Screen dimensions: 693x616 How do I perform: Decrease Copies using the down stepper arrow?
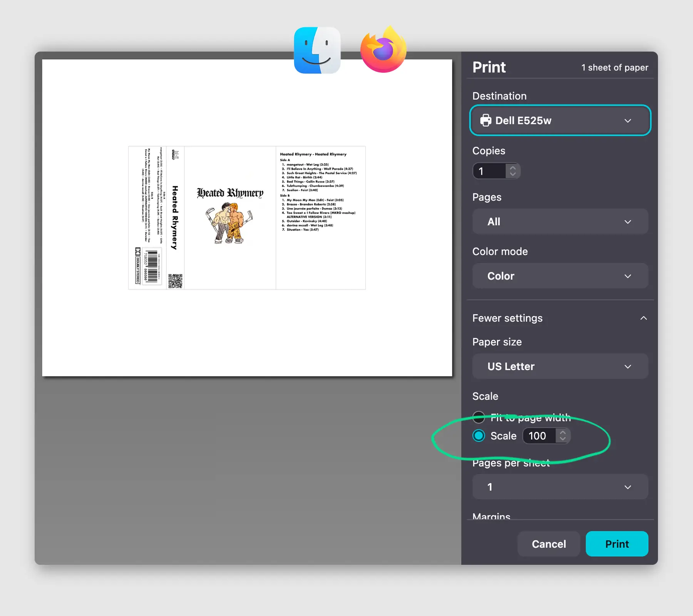click(513, 174)
